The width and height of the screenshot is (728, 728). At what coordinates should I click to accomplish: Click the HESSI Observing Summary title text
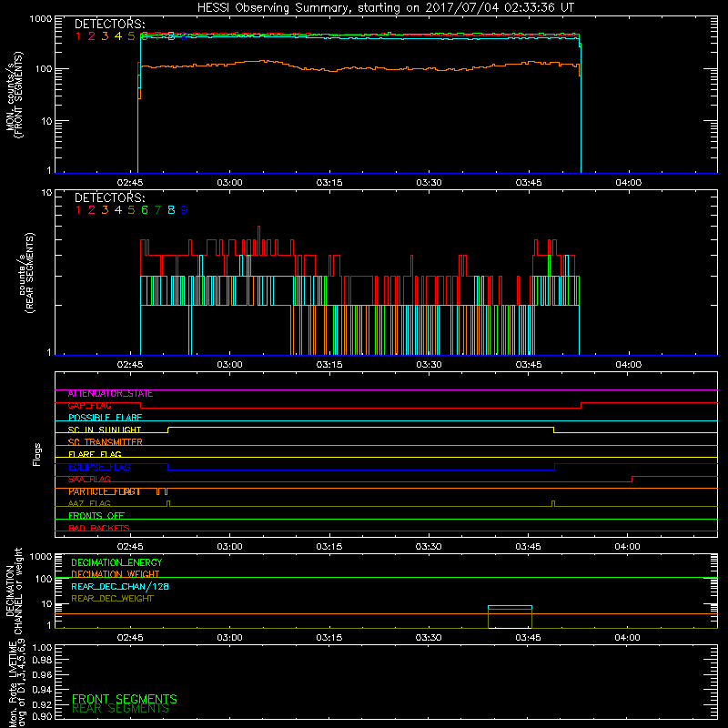tap(386, 8)
